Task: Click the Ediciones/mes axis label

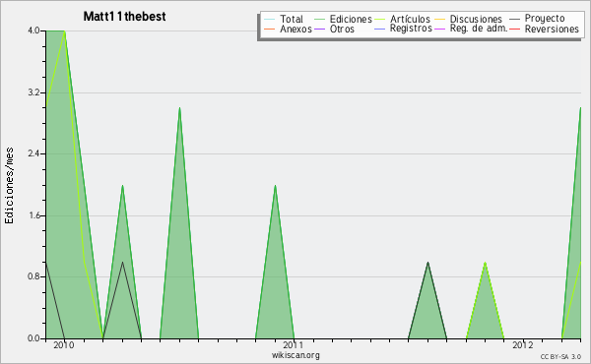Action: click(x=9, y=186)
